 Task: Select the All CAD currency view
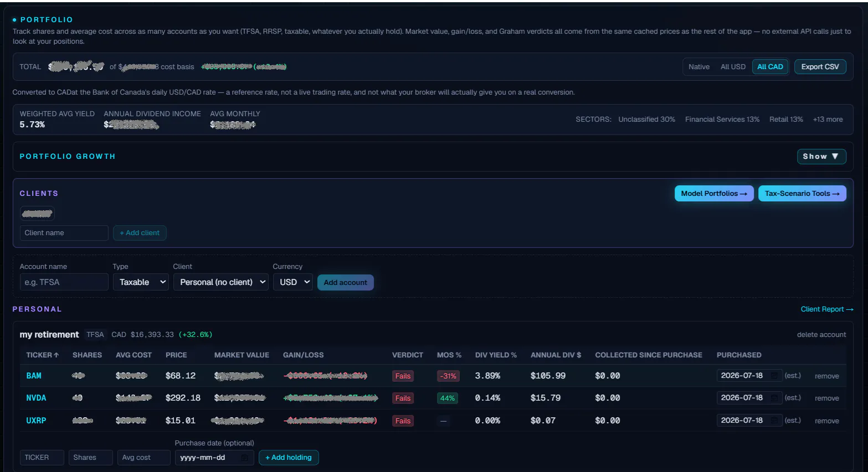tap(770, 67)
